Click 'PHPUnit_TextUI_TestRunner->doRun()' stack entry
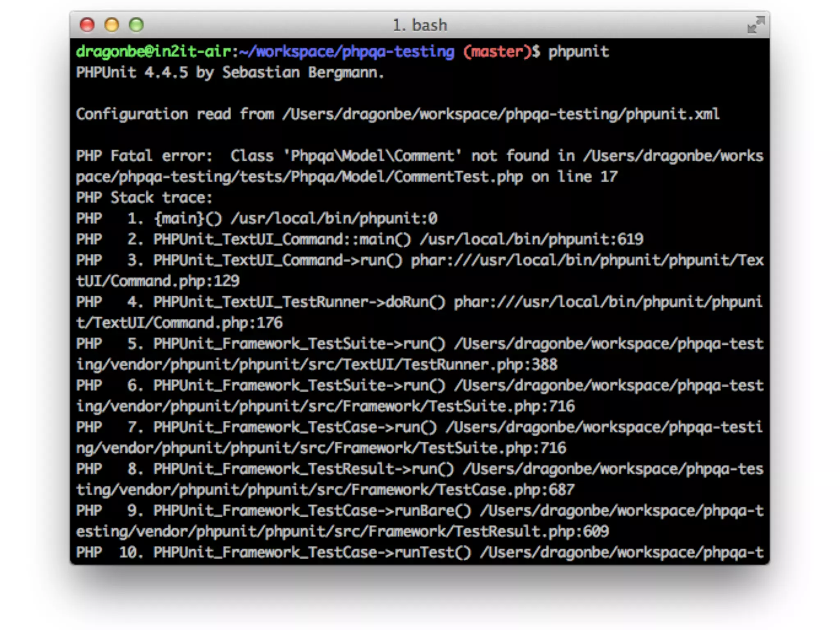 (299, 302)
